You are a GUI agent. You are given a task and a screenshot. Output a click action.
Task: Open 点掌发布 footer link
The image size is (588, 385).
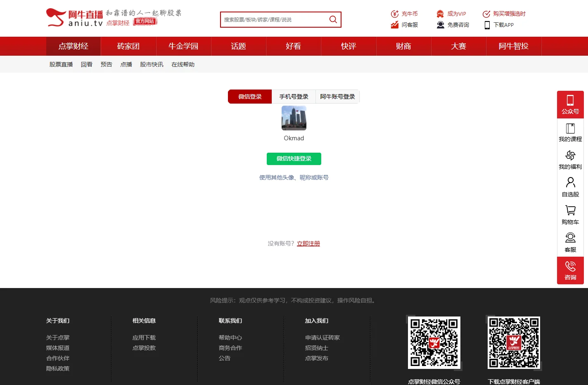click(x=317, y=358)
